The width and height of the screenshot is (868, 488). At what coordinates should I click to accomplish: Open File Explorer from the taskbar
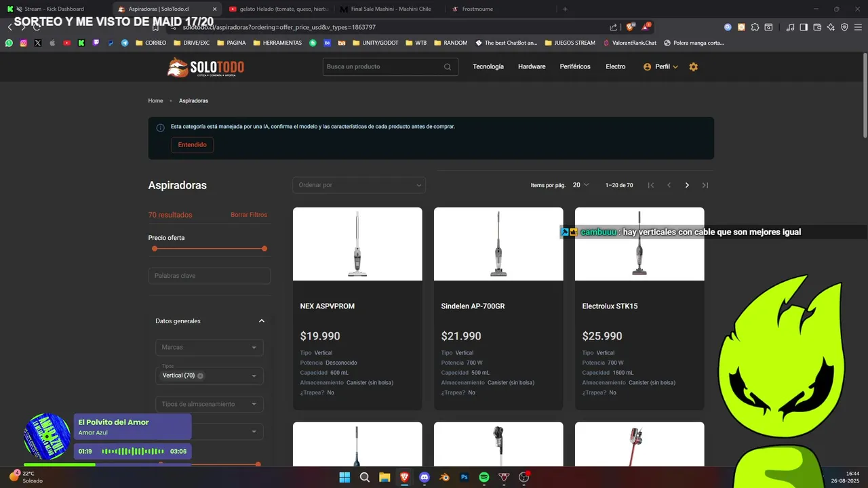pos(384,477)
